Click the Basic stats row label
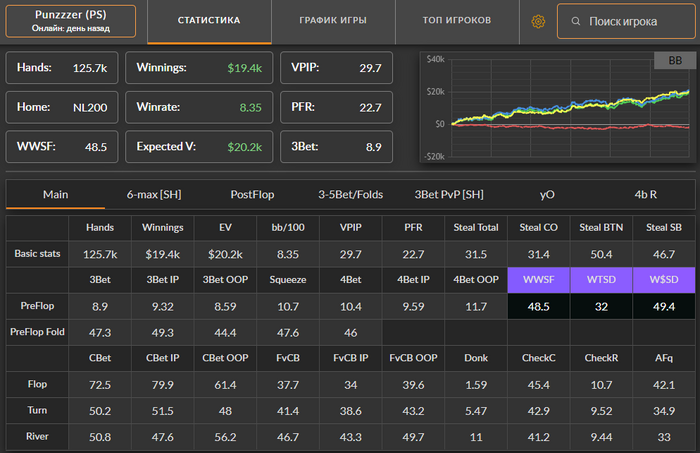Screen dimensions: 700x453 click(37, 254)
